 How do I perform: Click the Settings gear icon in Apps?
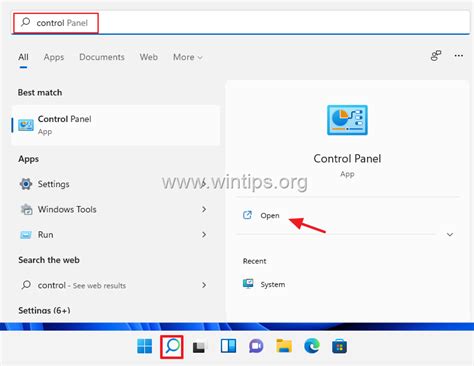[x=26, y=184]
